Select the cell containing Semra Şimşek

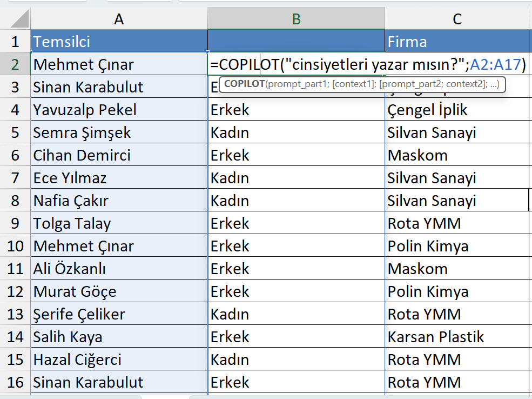click(119, 132)
